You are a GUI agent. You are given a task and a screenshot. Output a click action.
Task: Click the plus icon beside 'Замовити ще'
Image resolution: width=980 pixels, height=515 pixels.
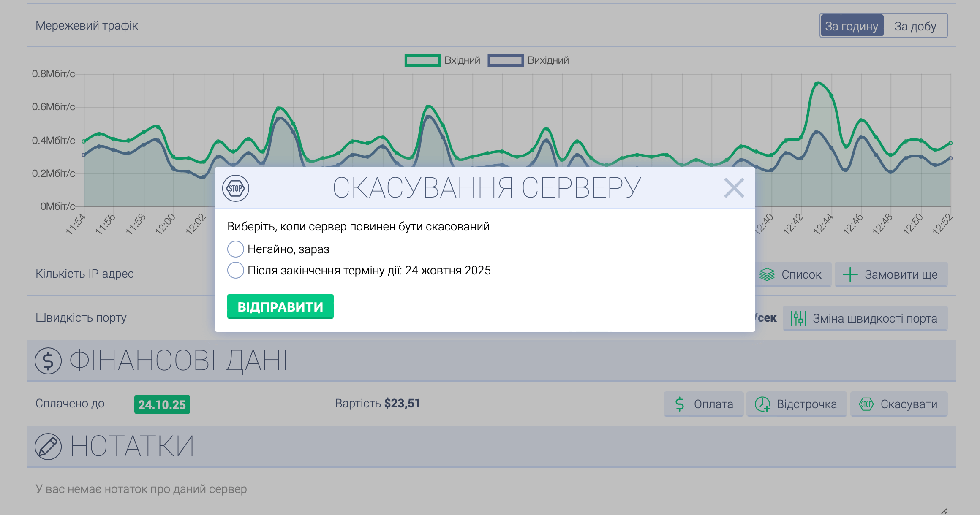850,274
